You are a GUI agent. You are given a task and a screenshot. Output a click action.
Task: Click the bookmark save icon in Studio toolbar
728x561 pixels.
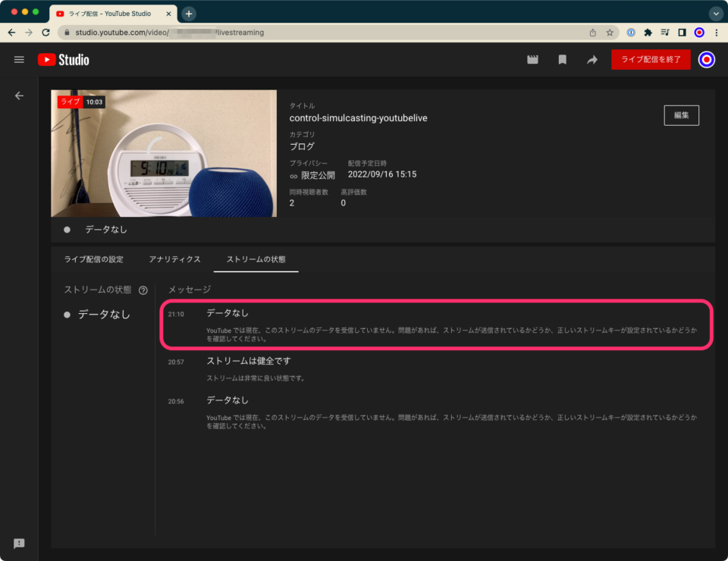pyautogui.click(x=562, y=59)
